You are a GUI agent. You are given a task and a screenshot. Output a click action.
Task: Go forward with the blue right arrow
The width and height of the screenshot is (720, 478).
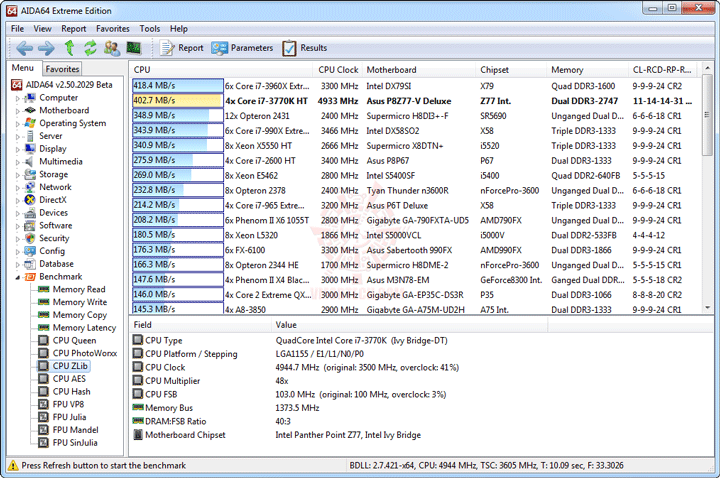pos(46,48)
